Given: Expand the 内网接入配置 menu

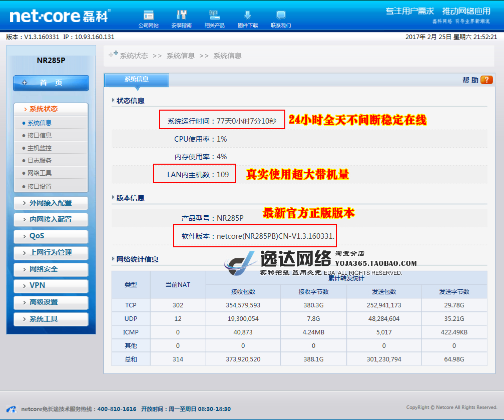Looking at the screenshot, I should coord(51,220).
